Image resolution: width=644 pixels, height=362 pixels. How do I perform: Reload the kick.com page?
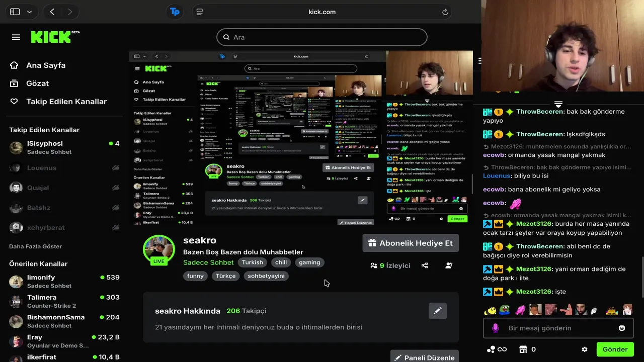coord(445,12)
